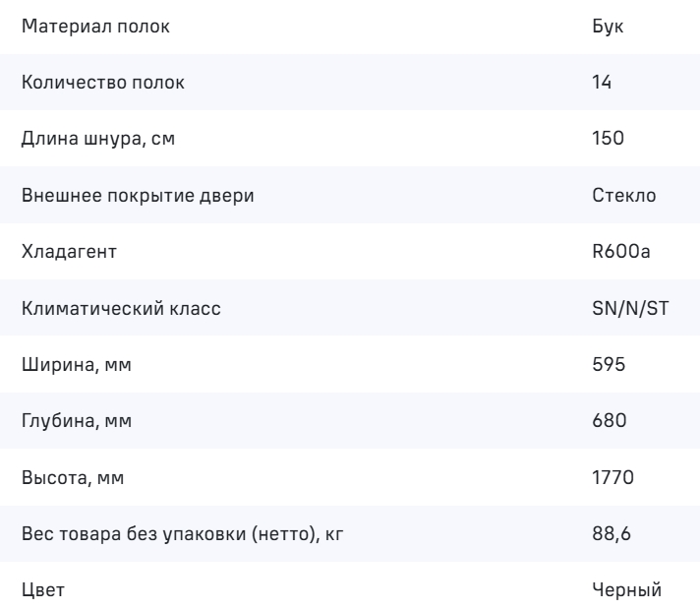Click the 'Количество полок' row label
The height and width of the screenshot is (610, 700).
coord(102,83)
